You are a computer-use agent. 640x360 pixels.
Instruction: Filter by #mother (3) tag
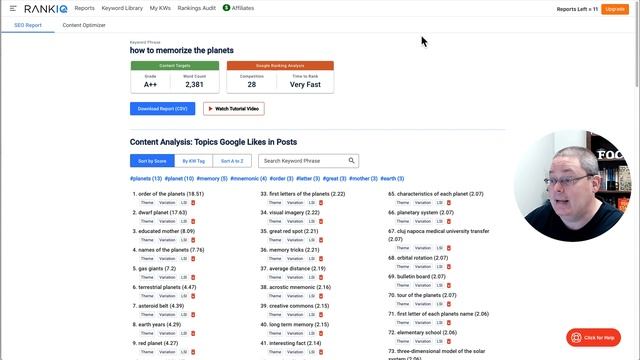coord(363,179)
